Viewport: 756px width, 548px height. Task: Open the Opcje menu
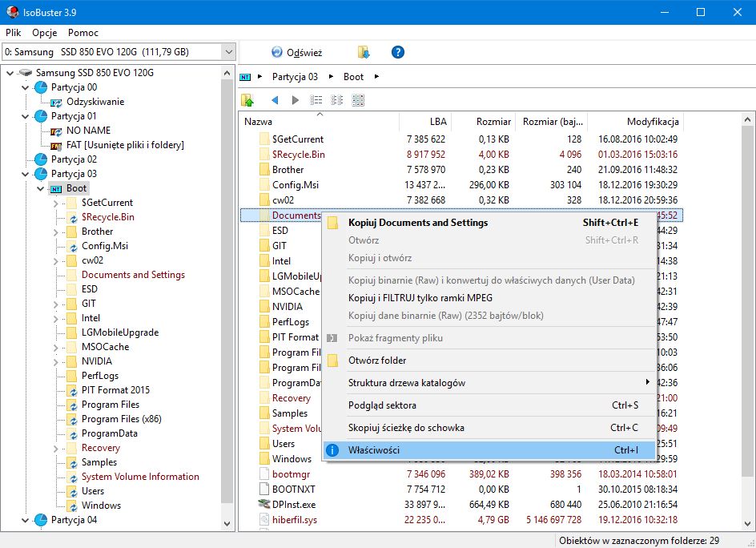tap(44, 32)
